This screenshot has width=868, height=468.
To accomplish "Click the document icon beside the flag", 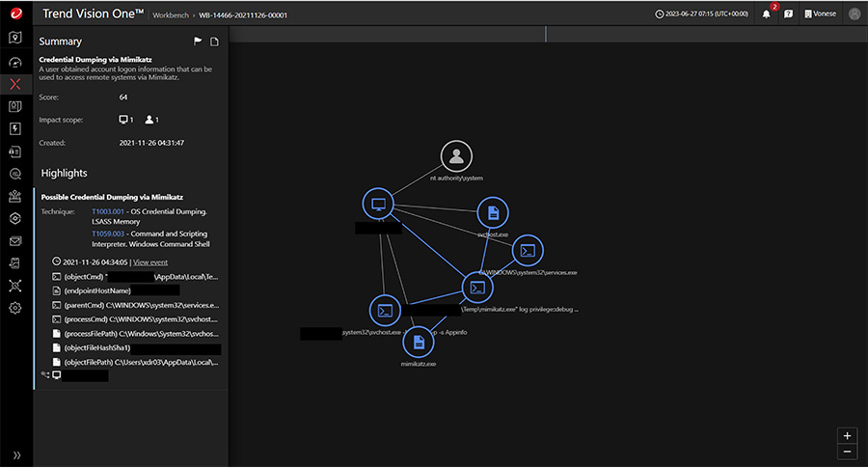I will coord(214,41).
